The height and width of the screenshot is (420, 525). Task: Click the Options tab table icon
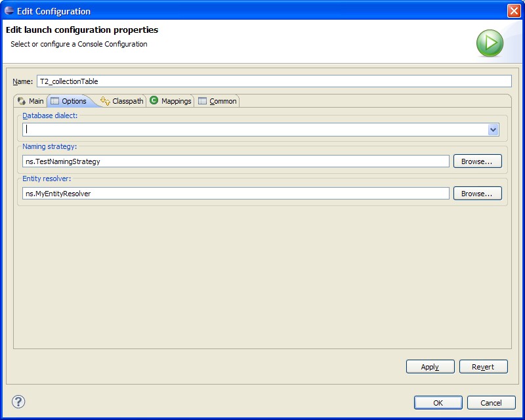pos(54,101)
